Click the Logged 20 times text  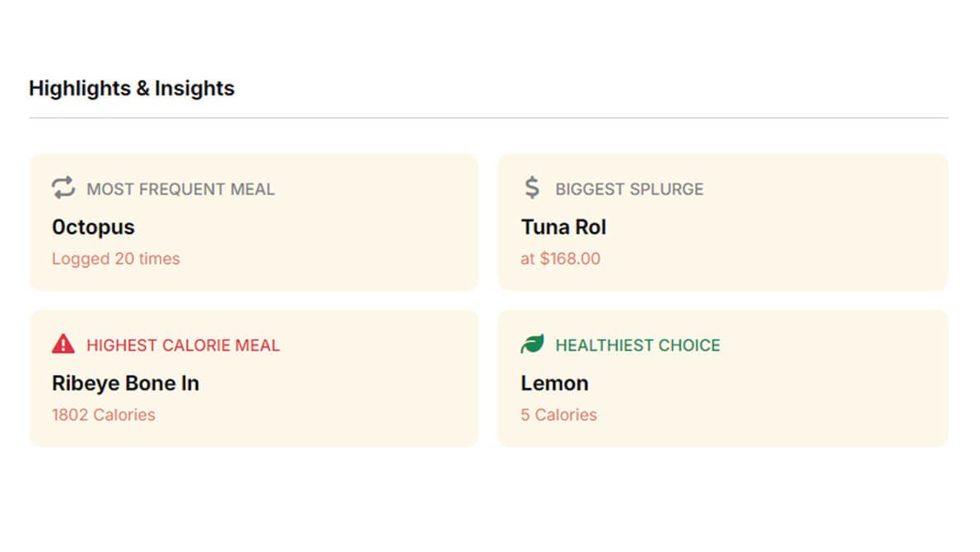coord(115,259)
